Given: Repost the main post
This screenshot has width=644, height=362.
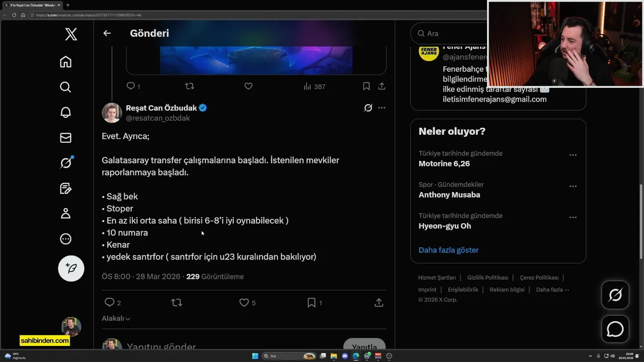Looking at the screenshot, I should point(177,303).
